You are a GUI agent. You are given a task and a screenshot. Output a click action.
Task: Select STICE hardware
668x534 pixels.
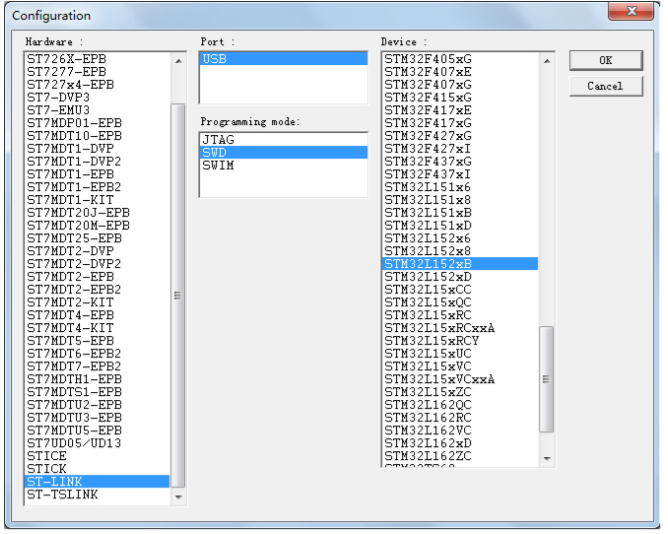(x=98, y=456)
